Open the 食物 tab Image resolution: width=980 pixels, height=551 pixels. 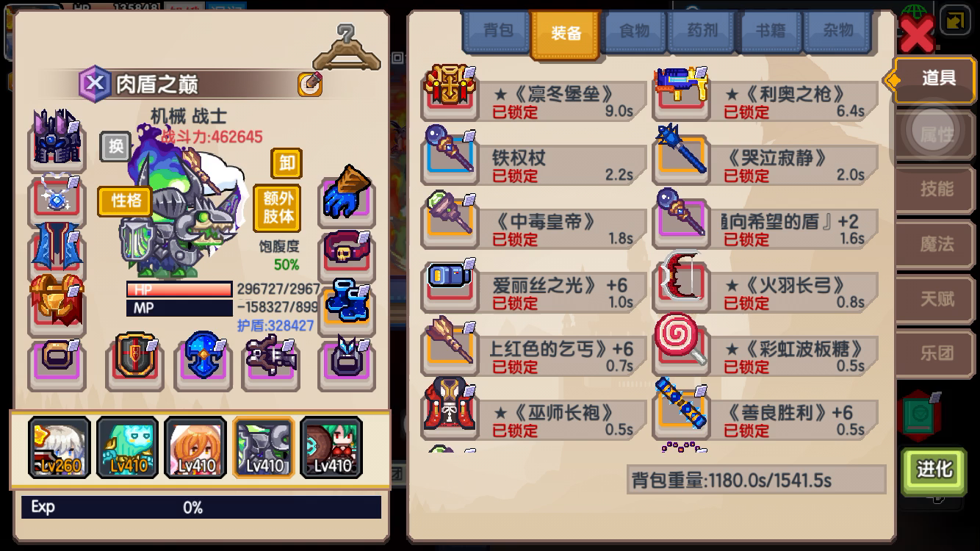coord(634,32)
